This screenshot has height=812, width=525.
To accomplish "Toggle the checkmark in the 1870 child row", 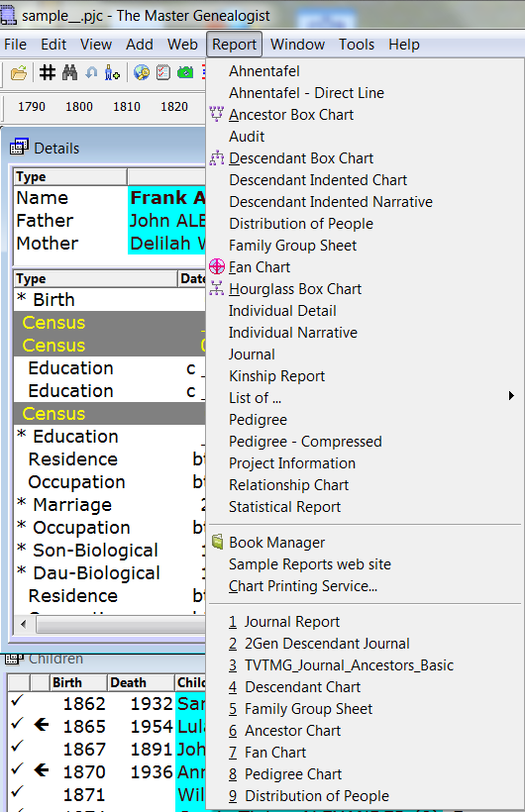I will (x=17, y=768).
